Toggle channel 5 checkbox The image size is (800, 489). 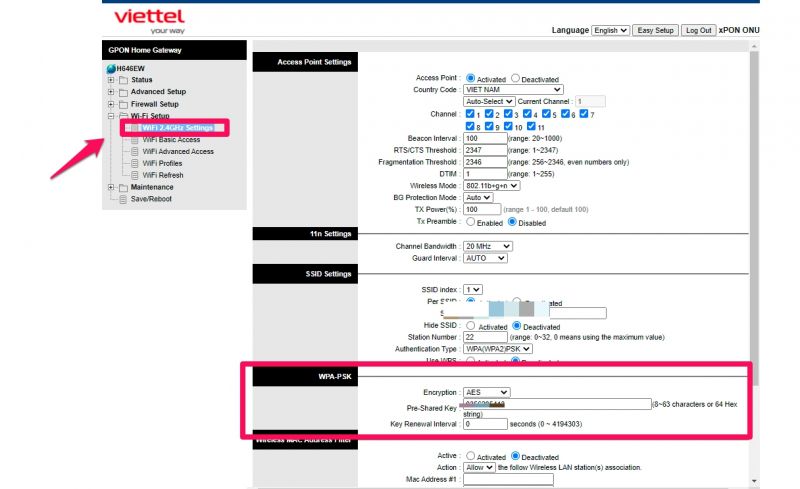point(546,113)
